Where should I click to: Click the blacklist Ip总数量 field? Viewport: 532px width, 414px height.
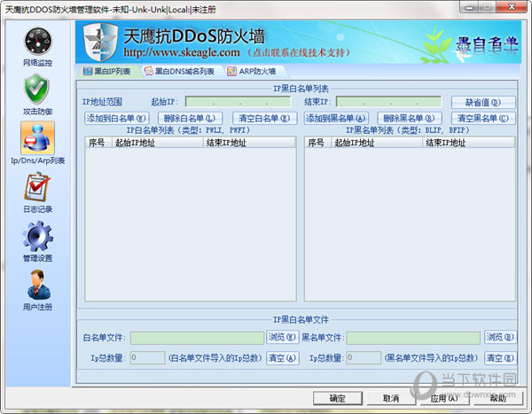364,357
